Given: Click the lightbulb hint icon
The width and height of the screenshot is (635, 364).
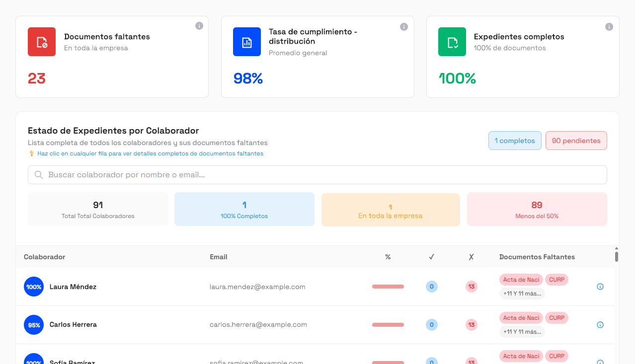Looking at the screenshot, I should 32,153.
